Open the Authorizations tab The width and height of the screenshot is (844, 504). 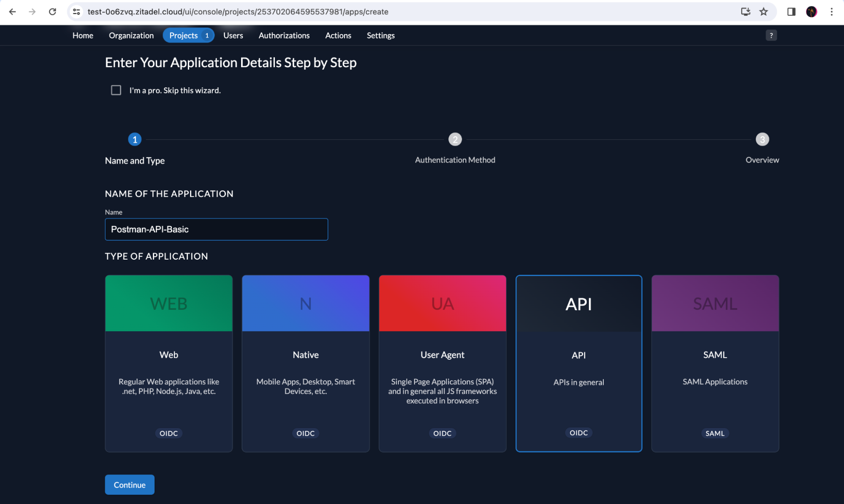[x=284, y=35]
